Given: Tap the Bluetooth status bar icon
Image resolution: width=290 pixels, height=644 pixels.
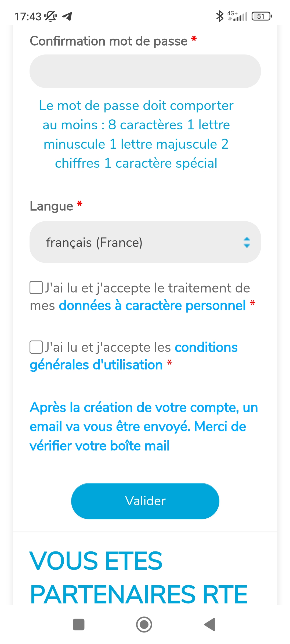Looking at the screenshot, I should pos(220,16).
